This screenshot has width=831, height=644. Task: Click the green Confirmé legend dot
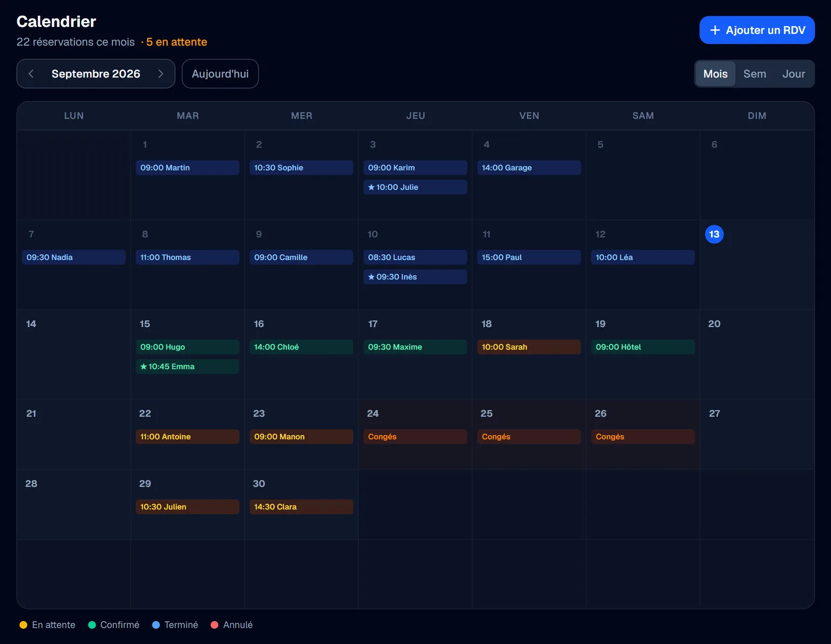click(x=92, y=625)
